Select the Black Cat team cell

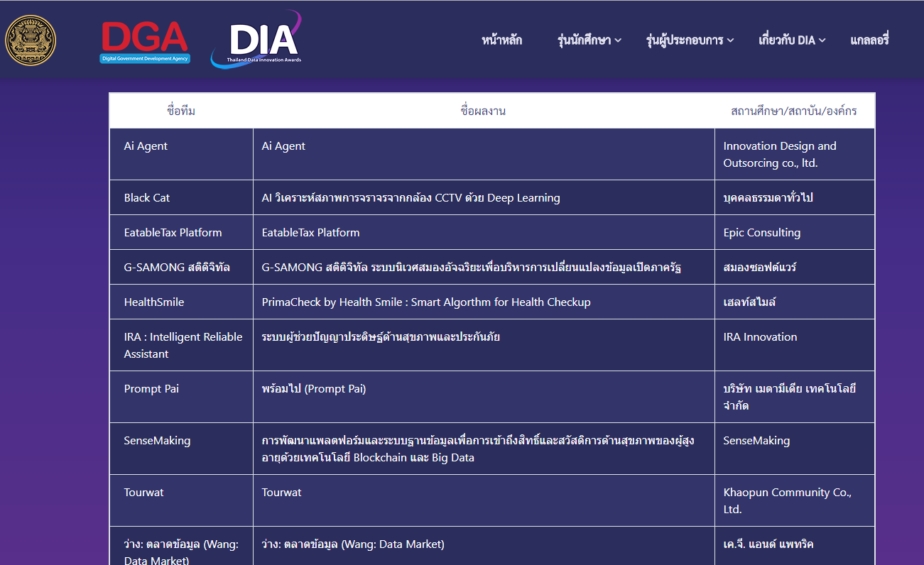181,197
